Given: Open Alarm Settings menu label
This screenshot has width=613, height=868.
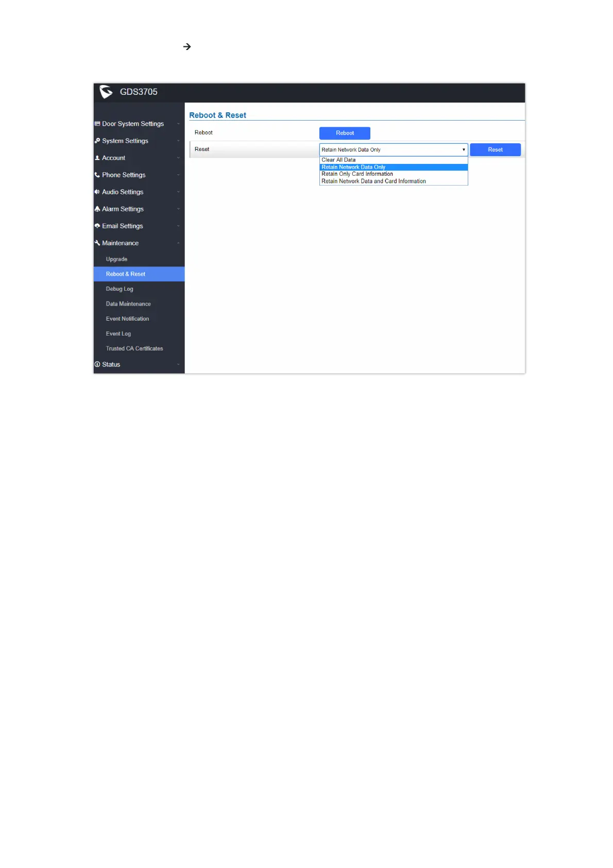Looking at the screenshot, I should [123, 209].
